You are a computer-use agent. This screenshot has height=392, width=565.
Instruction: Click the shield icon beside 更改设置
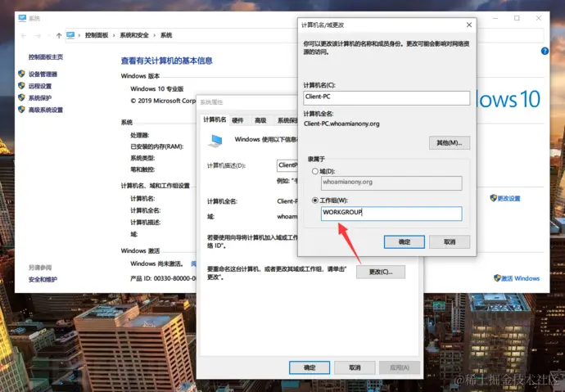(493, 197)
